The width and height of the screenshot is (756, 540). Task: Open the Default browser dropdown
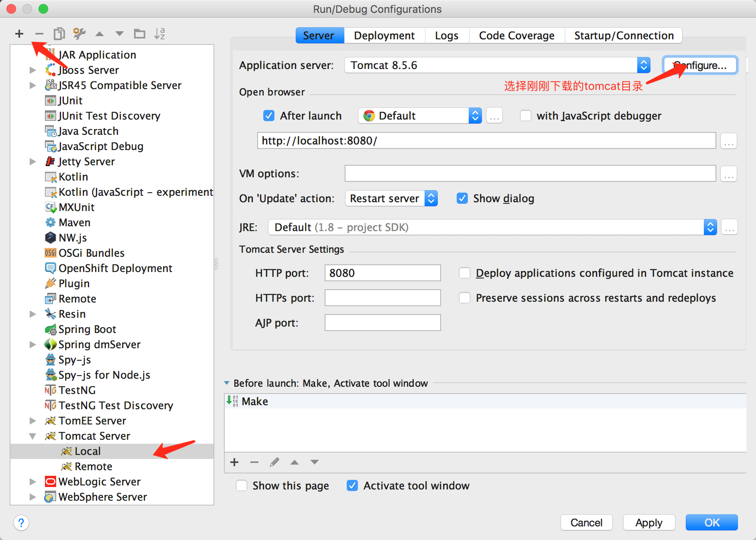click(x=420, y=116)
